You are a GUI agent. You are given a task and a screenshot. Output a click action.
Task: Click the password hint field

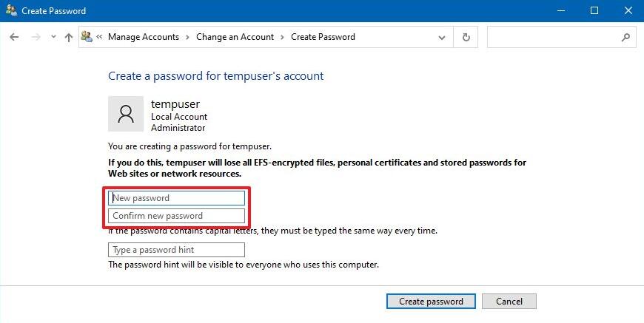click(x=177, y=250)
